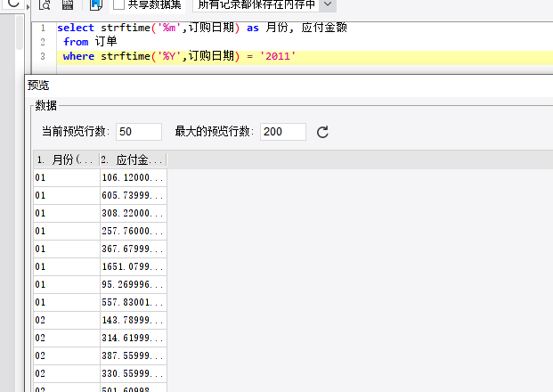The image size is (553, 392).
Task: Click the 最大的预览行数 input field
Action: [x=283, y=132]
